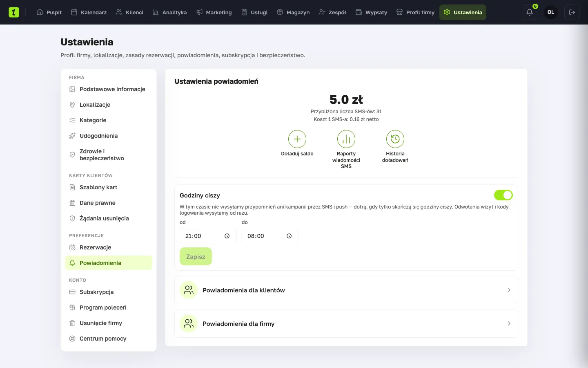Image resolution: width=588 pixels, height=368 pixels.
Task: Open the OL user avatar
Action: (551, 12)
